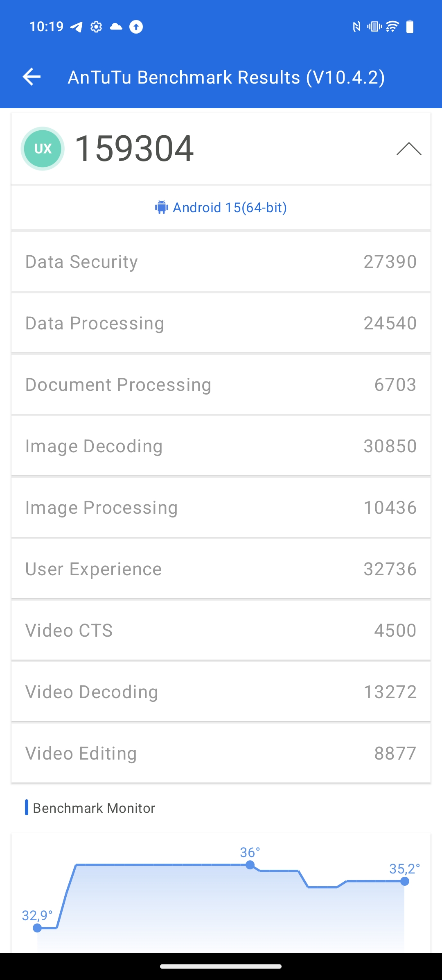Tap the Image Decoding 30850 row
The height and width of the screenshot is (980, 442).
(x=221, y=446)
